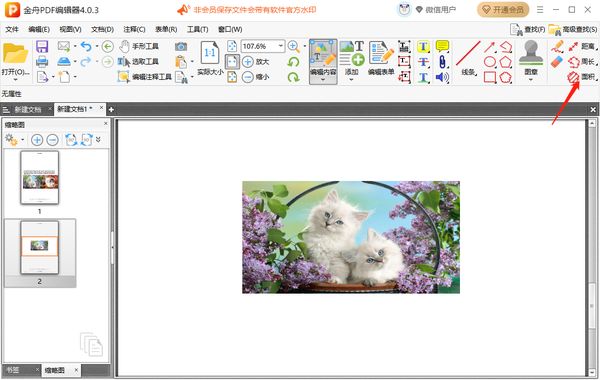Select the yellow sticky note comment icon

(x=442, y=46)
